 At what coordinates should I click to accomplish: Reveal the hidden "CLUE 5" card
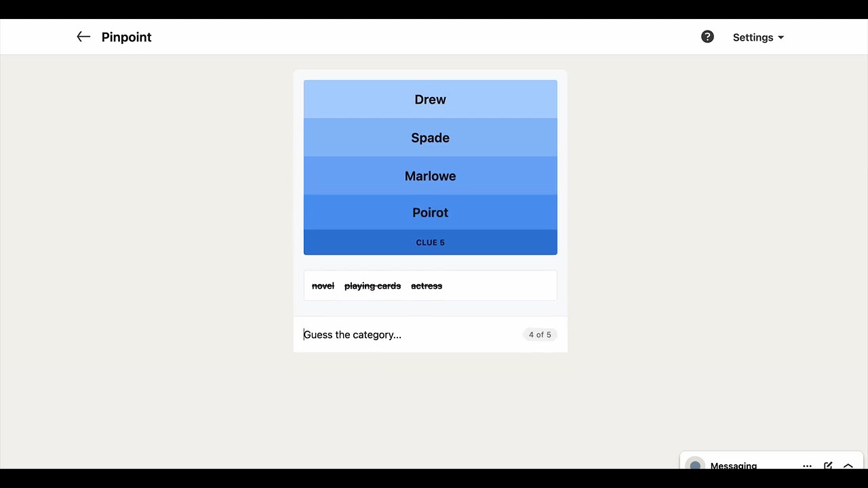click(x=430, y=243)
